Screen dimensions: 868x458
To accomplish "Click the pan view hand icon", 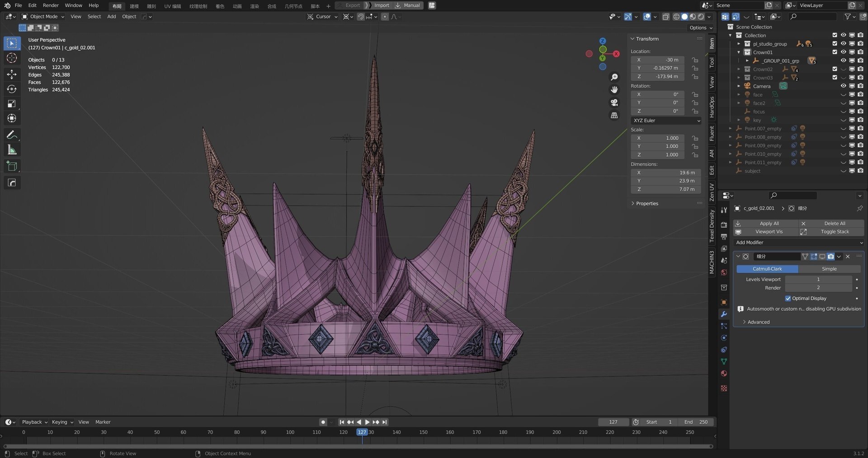I will click(614, 90).
